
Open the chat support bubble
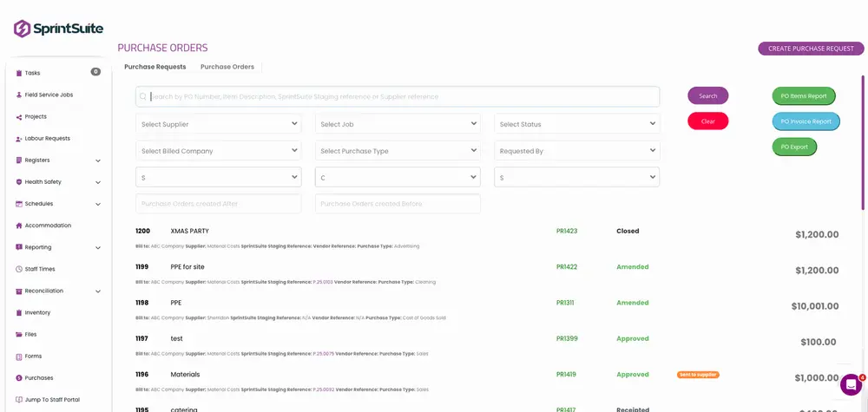(851, 385)
